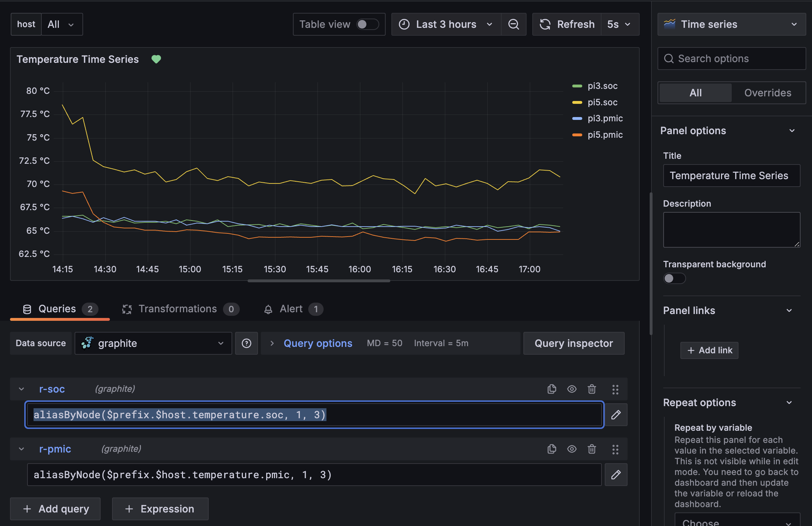This screenshot has width=812, height=526.
Task: Hide the r-soc query response
Action: pyautogui.click(x=572, y=389)
